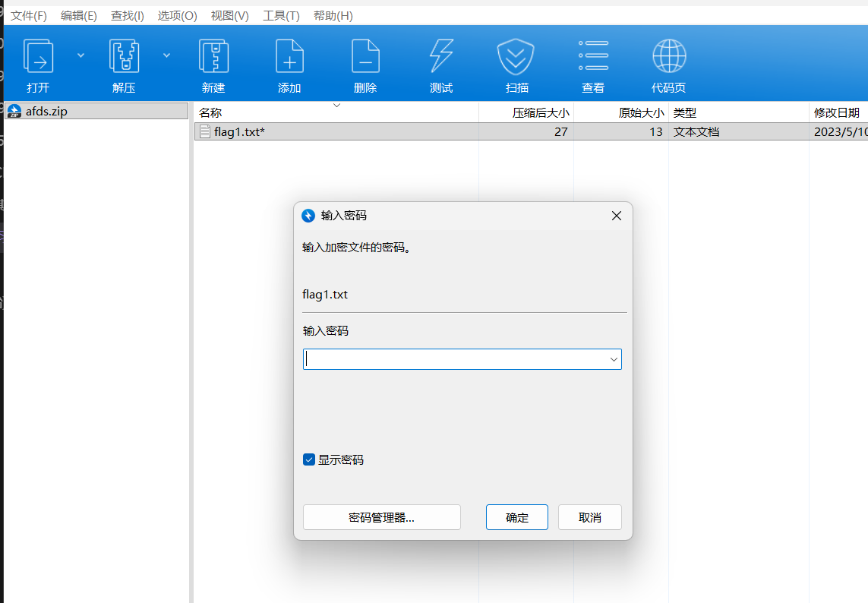
Task: Click the 新建 (New archive) icon
Action: click(213, 56)
